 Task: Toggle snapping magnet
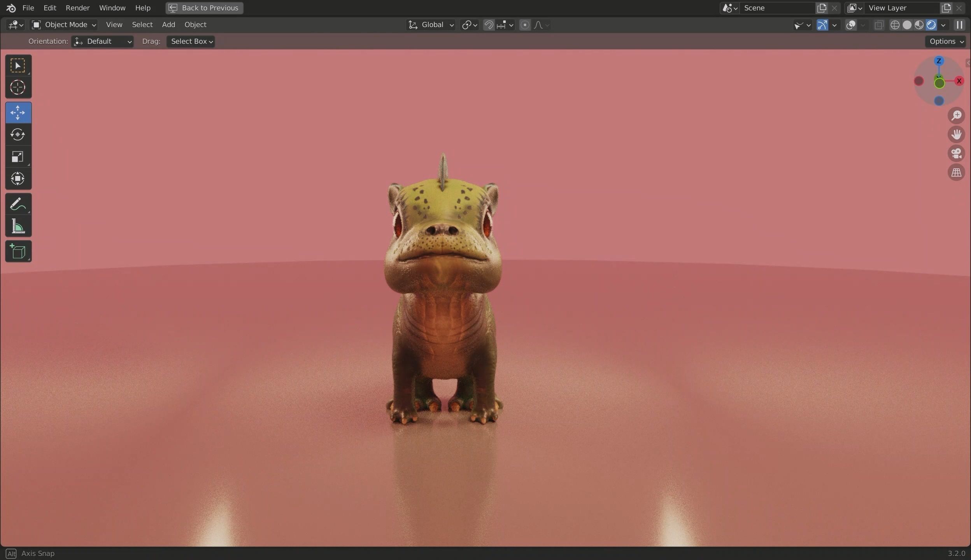click(x=489, y=25)
